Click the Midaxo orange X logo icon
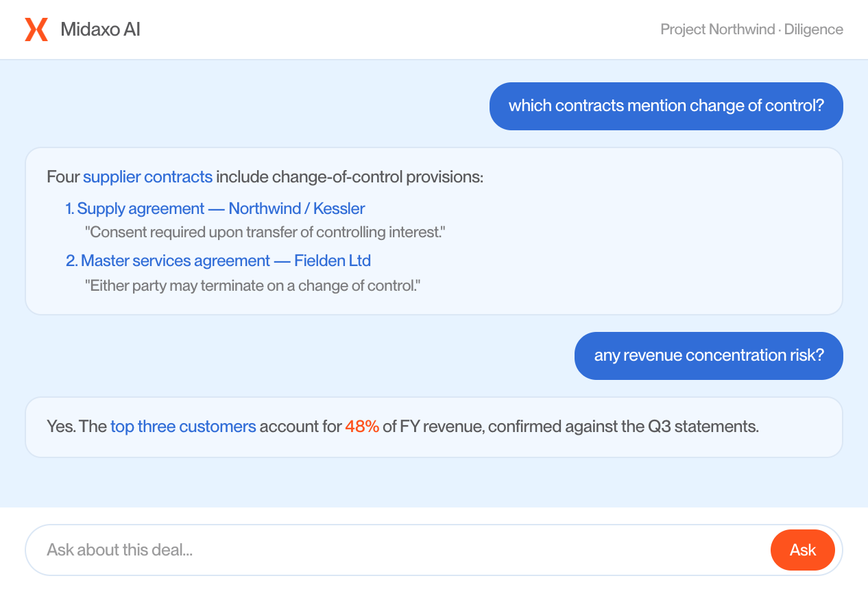This screenshot has height=598, width=868. (x=36, y=29)
